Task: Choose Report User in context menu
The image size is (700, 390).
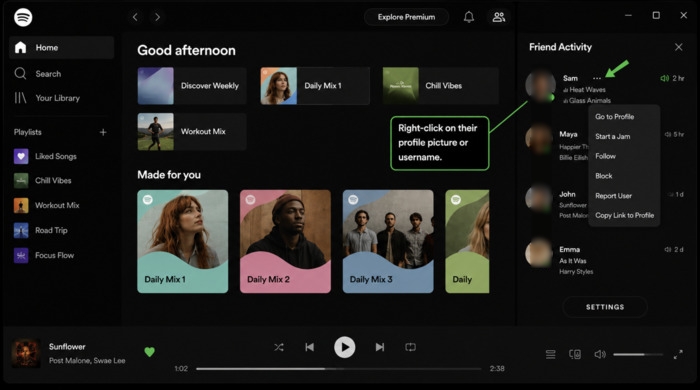Action: [613, 195]
